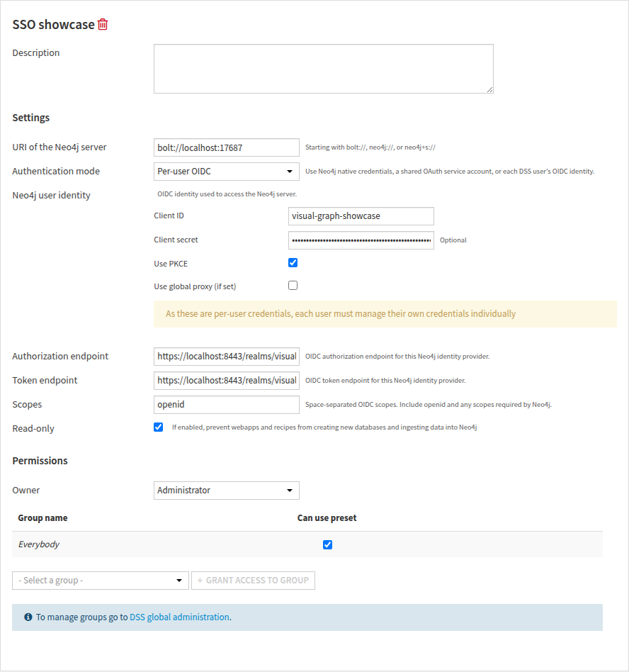
Task: Toggle the Read-only checkbox
Action: pos(159,427)
